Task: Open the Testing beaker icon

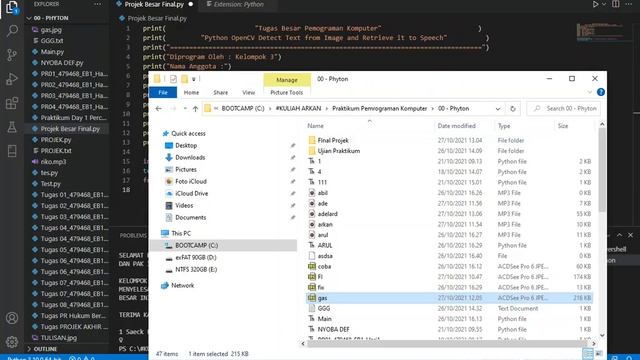Action: pos(12,127)
